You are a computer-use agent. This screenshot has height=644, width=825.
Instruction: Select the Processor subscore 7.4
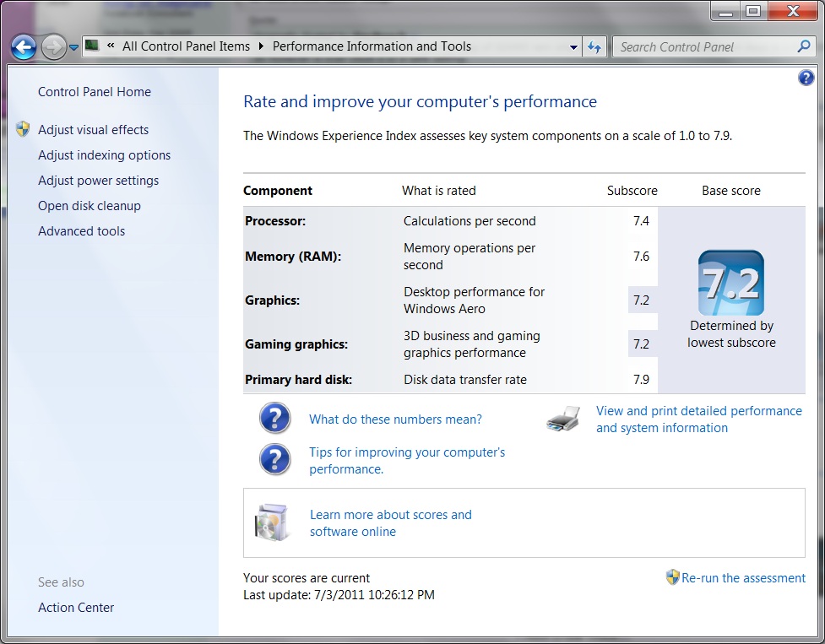coord(641,221)
